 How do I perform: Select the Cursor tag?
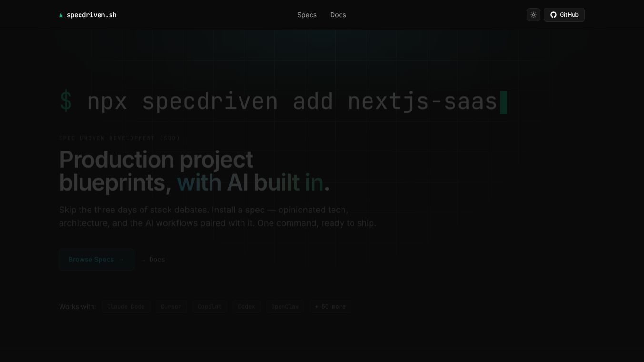tap(171, 306)
